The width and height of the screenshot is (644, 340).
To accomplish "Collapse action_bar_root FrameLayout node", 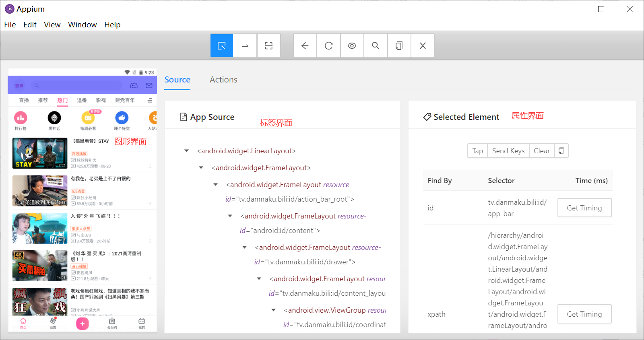I will pos(215,185).
